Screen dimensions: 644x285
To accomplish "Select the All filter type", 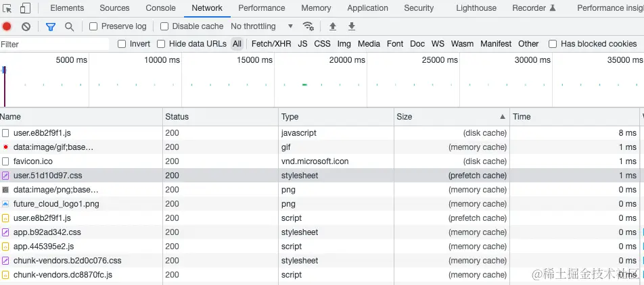I will coord(237,44).
